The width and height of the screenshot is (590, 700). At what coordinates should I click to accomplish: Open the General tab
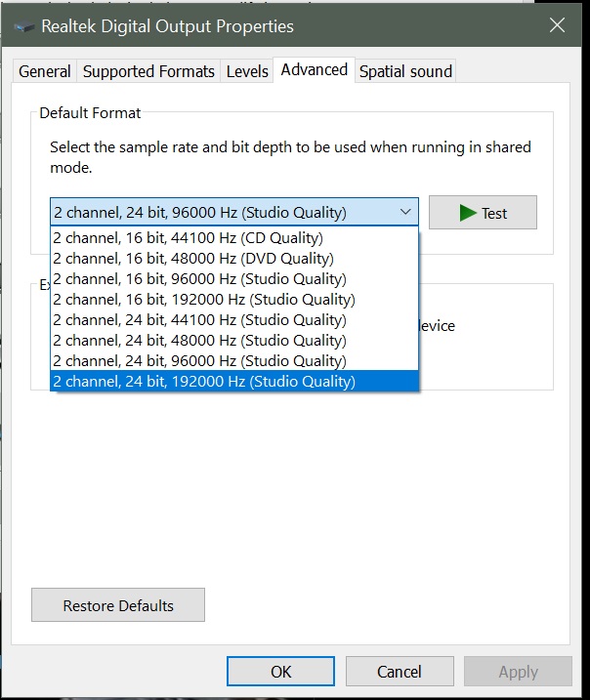[x=45, y=71]
